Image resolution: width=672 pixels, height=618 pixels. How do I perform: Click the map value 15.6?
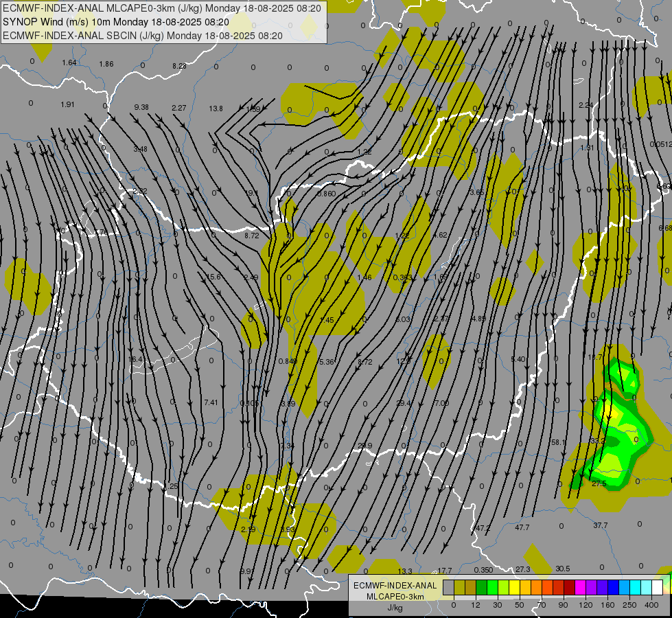pos(213,277)
